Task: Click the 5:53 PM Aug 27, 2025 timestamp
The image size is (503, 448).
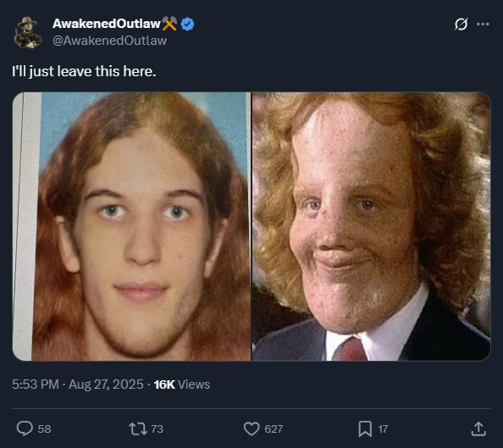Action: tap(78, 384)
